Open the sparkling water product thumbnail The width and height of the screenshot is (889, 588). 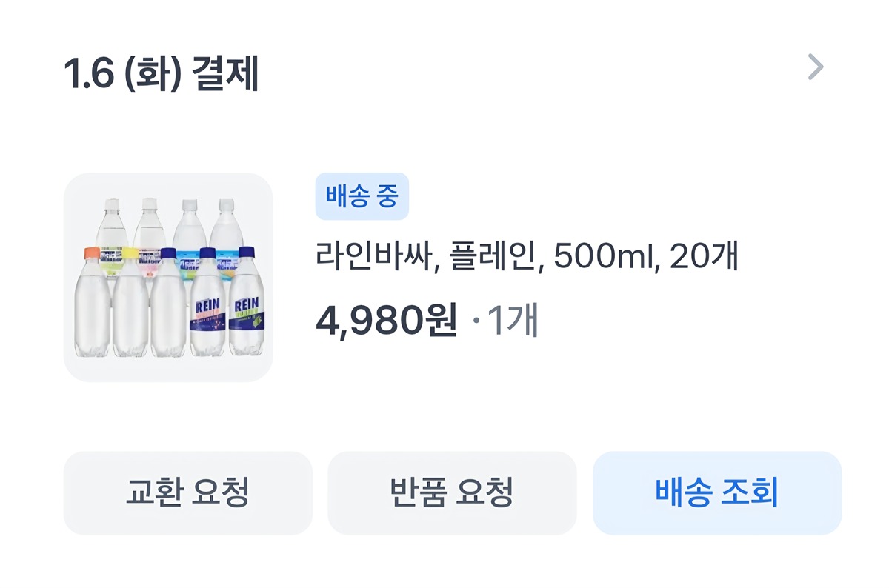[168, 278]
